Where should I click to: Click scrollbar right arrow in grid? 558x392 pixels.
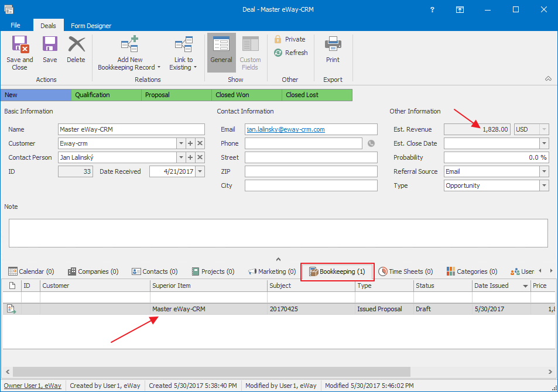(x=550, y=372)
